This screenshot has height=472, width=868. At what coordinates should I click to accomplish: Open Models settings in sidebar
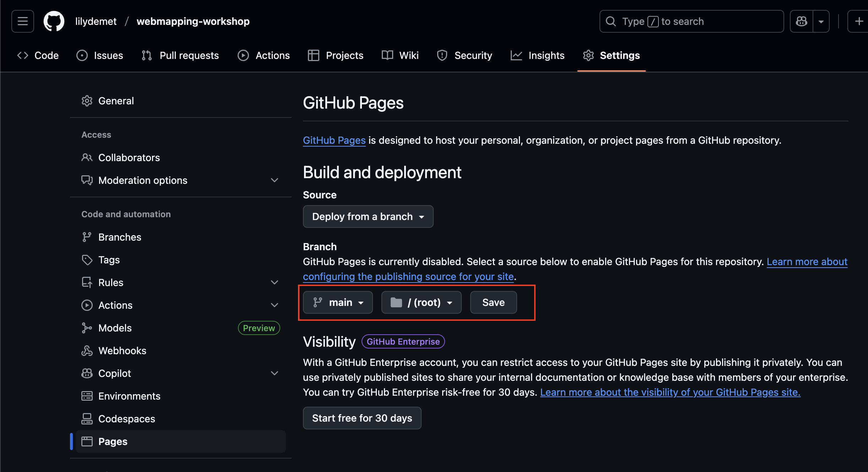click(181, 328)
